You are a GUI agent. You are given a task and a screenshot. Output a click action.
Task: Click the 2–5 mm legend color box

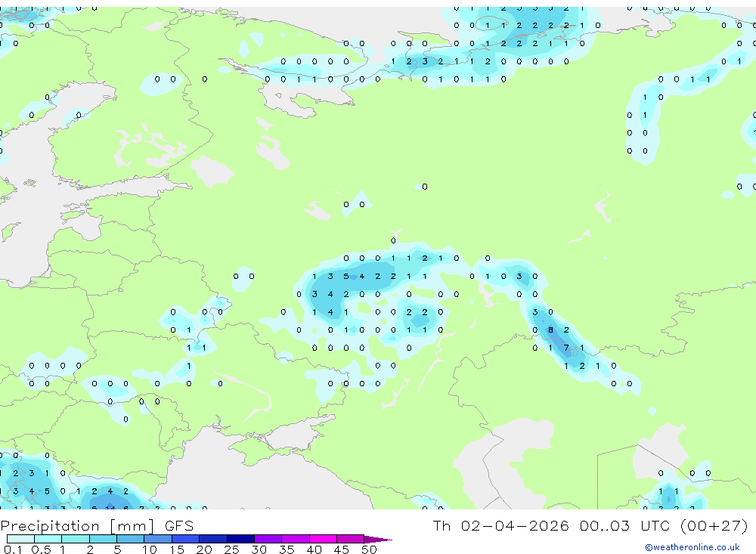[103, 539]
